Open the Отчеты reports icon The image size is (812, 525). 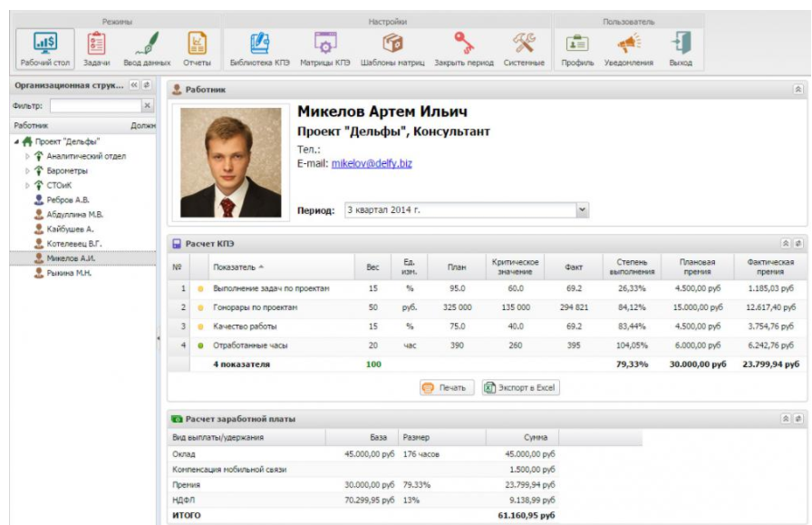196,44
